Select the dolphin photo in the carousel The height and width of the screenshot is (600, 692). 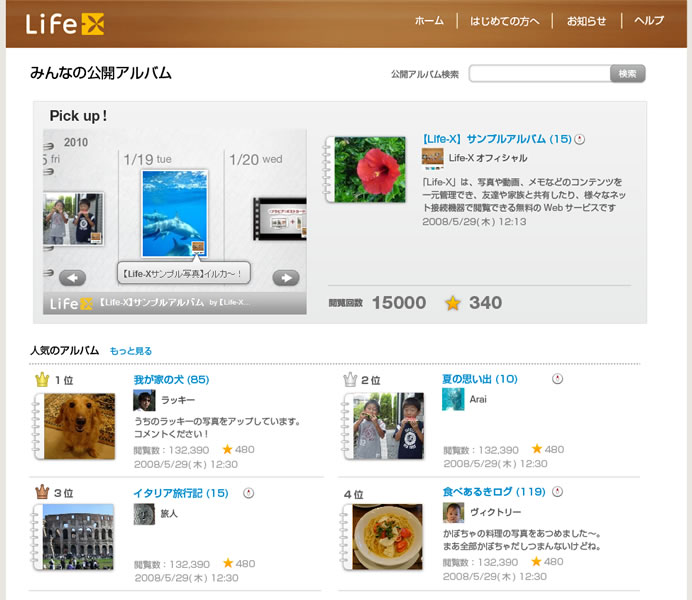coord(174,212)
